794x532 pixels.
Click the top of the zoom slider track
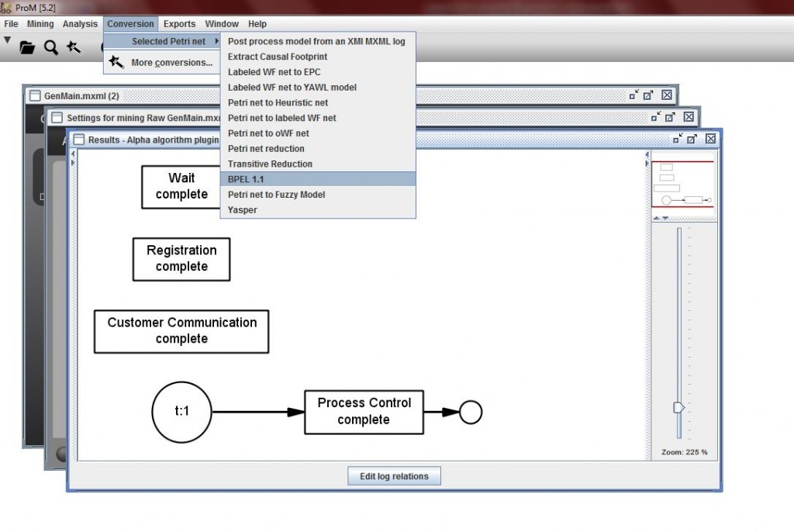[x=679, y=230]
